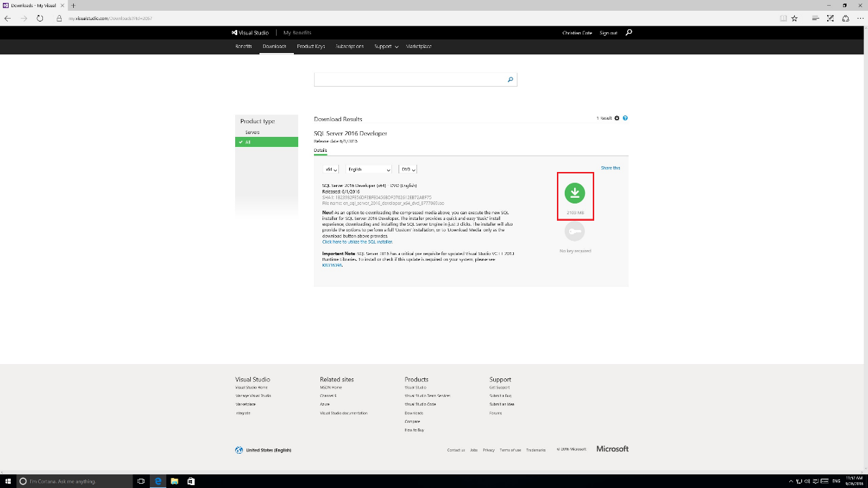868x488 pixels.
Task: Open Submit an Idea footer link
Action: tap(502, 404)
